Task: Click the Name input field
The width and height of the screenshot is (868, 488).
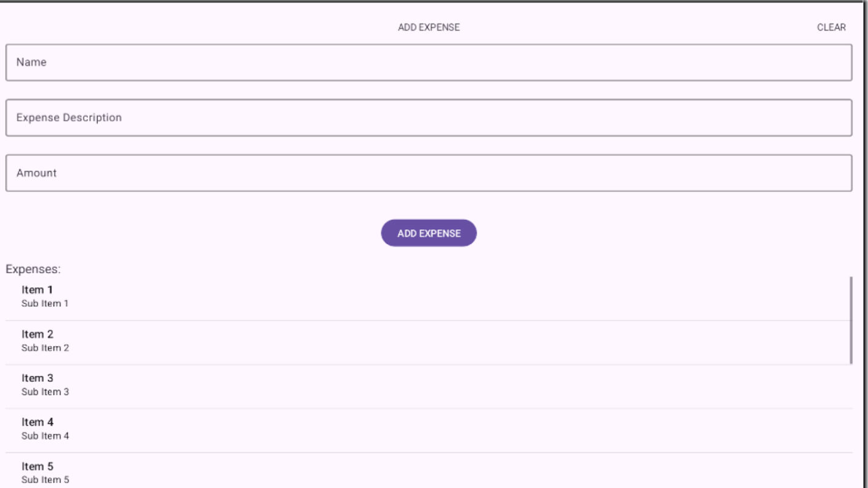Action: click(x=429, y=62)
